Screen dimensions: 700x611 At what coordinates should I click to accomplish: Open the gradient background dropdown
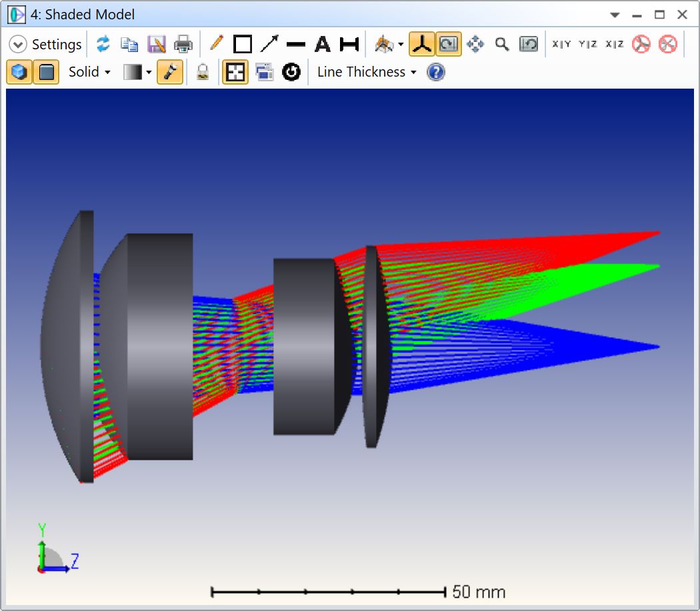pyautogui.click(x=138, y=72)
